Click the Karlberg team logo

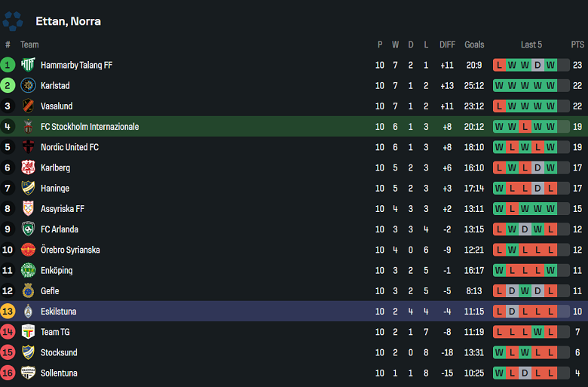tap(28, 167)
